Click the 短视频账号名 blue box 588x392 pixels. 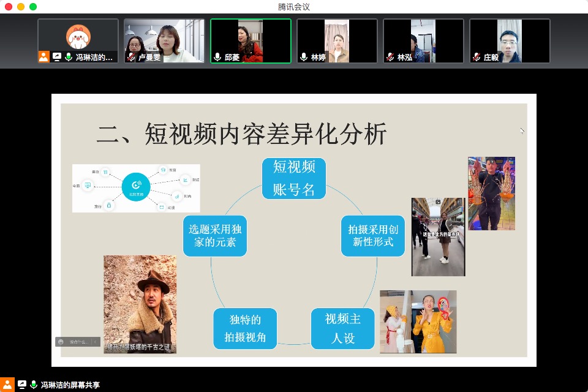293,178
